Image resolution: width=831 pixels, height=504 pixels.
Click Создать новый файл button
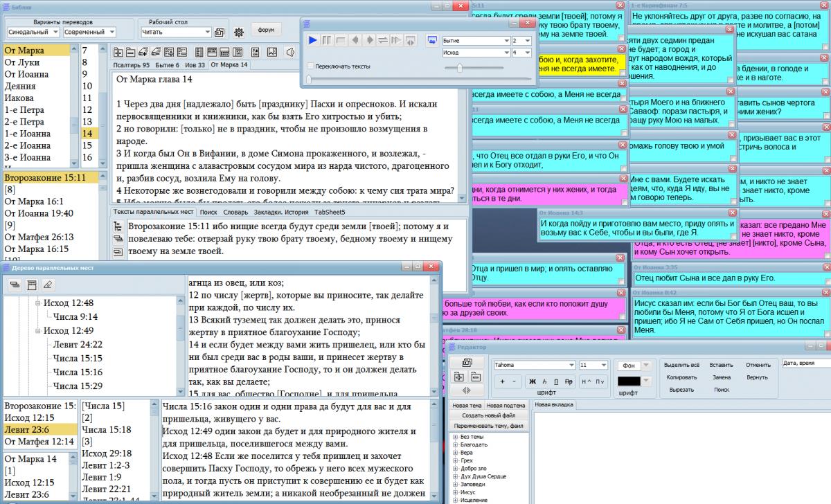(488, 415)
